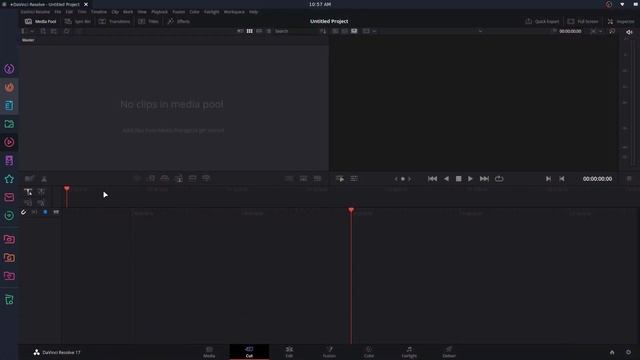Viewport: 640px width, 360px height.
Task: Open the File menu
Action: 58,12
